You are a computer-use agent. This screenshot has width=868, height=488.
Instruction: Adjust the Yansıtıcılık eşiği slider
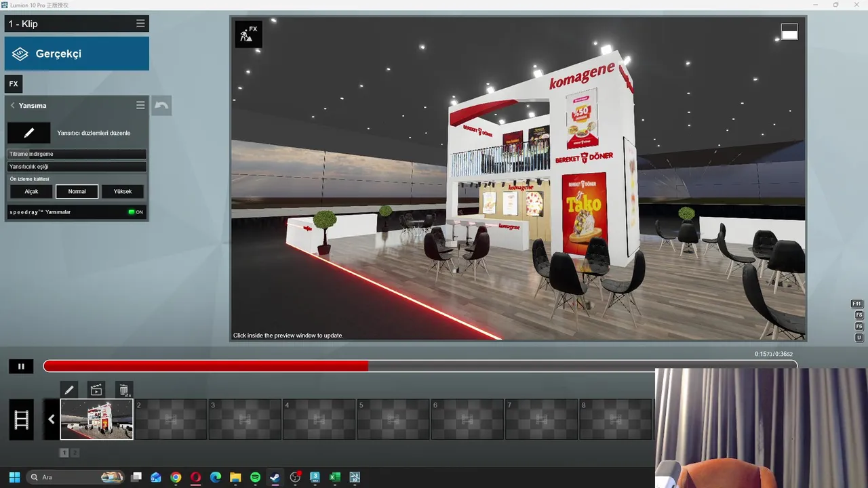tap(77, 167)
